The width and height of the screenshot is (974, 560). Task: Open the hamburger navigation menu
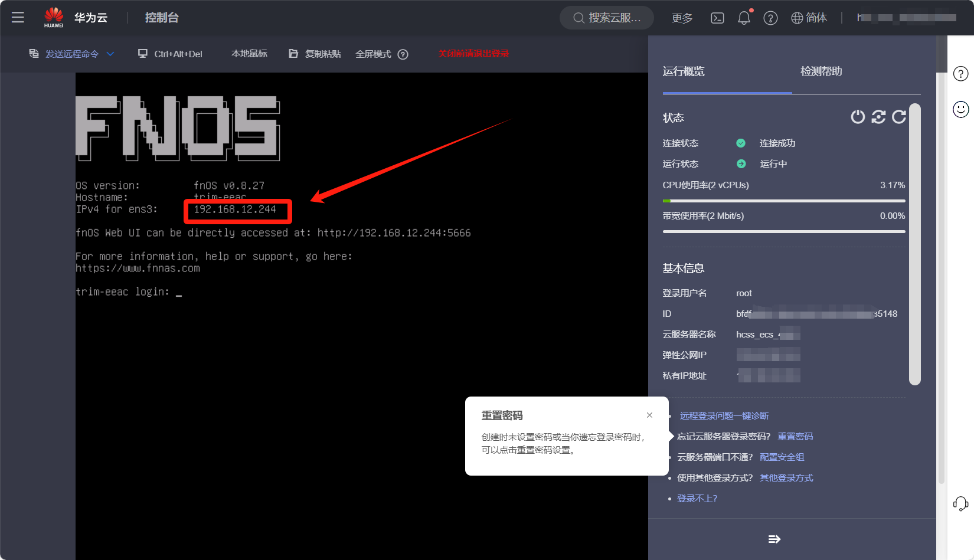[x=18, y=18]
